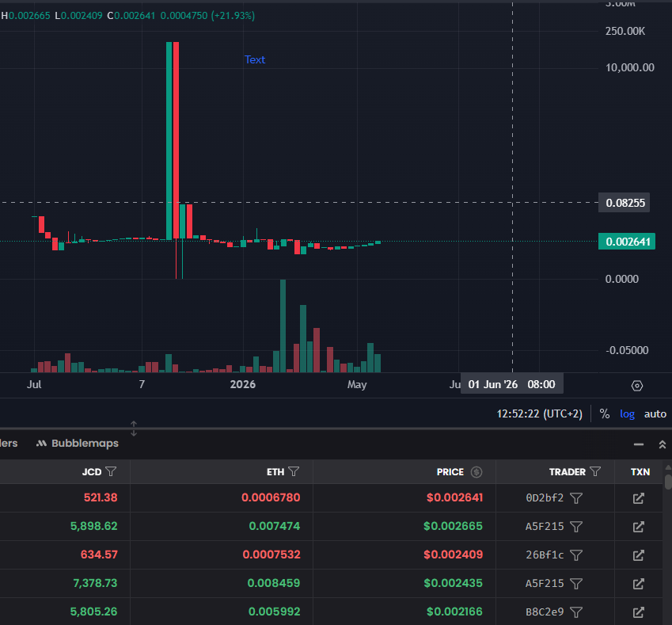Filter trades by trader 0D2bf2
The height and width of the screenshot is (625, 672).
pos(576,498)
